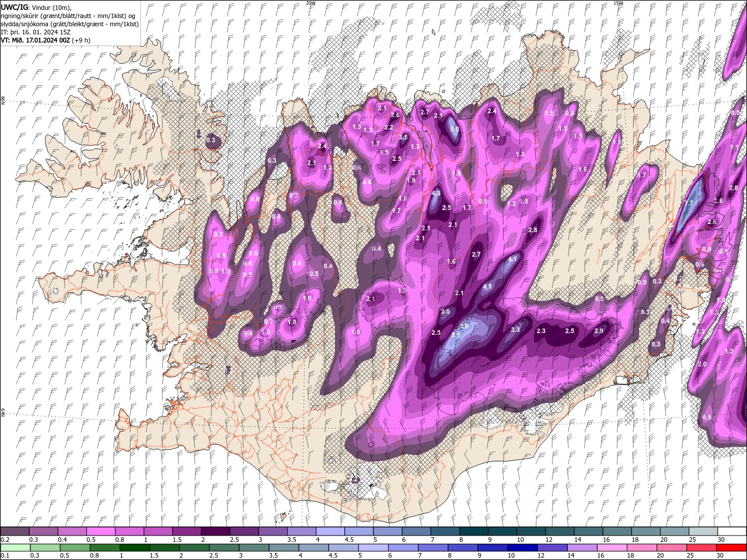Select the snow-scale swatch starting at 7
Viewport: 747px width, 560px height.
click(x=445, y=531)
